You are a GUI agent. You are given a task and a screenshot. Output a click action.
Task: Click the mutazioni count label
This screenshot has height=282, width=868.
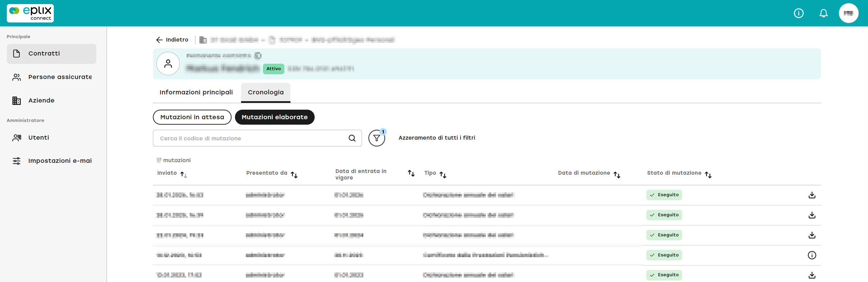(174, 160)
